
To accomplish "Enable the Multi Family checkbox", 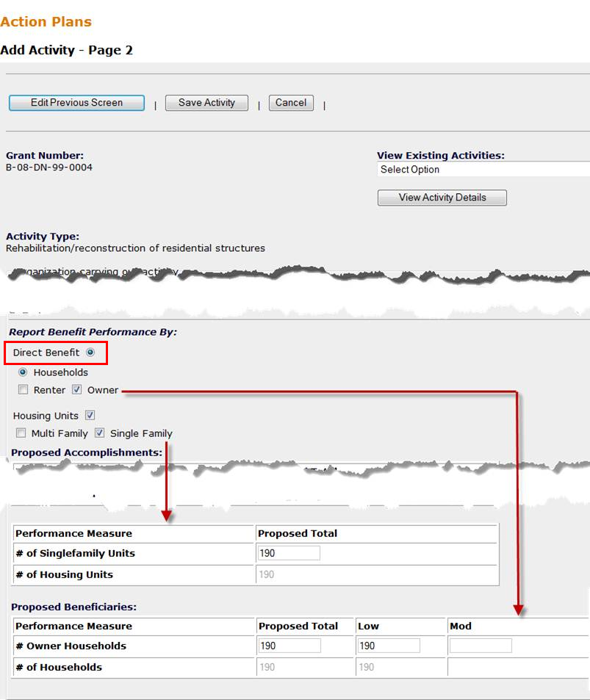I will point(21,433).
